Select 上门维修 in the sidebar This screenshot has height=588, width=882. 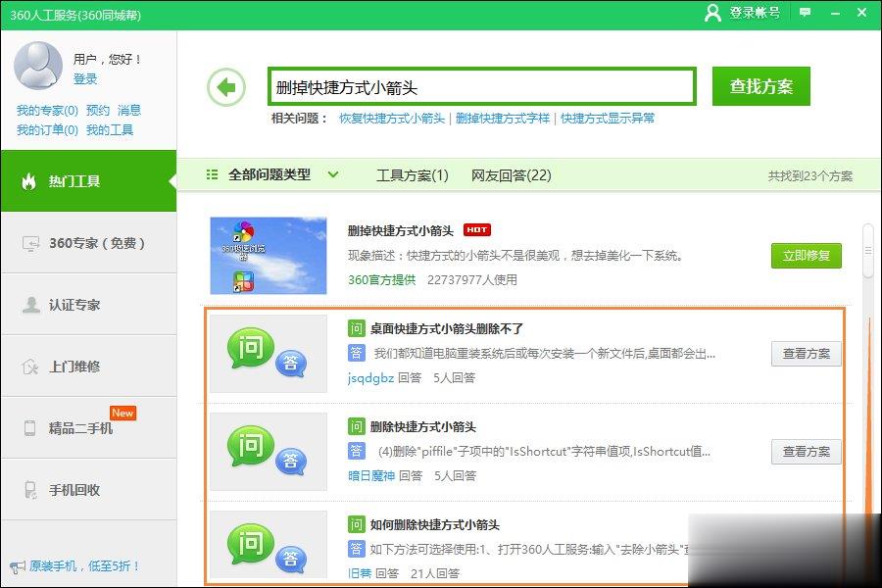[88, 367]
